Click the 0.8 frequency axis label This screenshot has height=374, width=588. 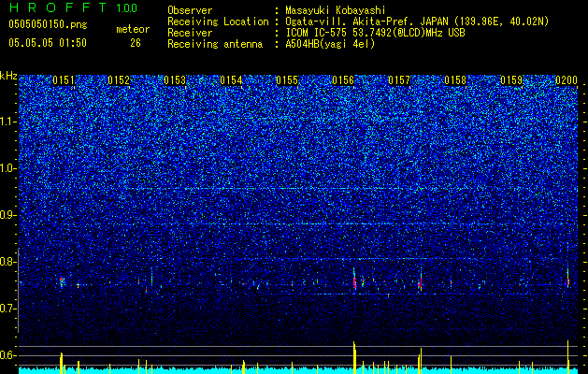coord(8,262)
